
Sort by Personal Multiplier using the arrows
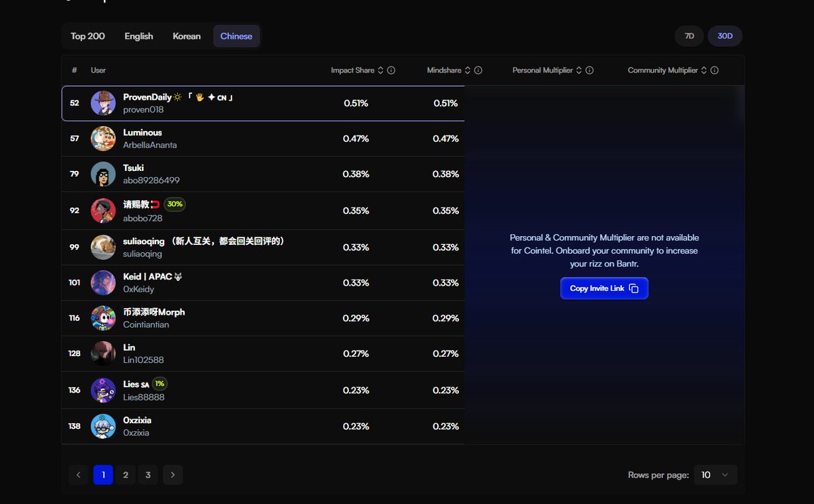(x=579, y=71)
